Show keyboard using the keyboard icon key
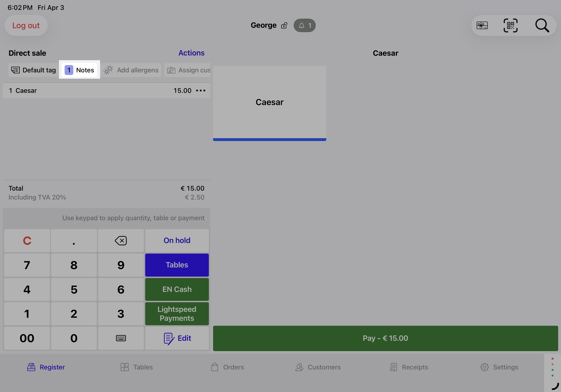This screenshot has width=561, height=392. pyautogui.click(x=121, y=338)
